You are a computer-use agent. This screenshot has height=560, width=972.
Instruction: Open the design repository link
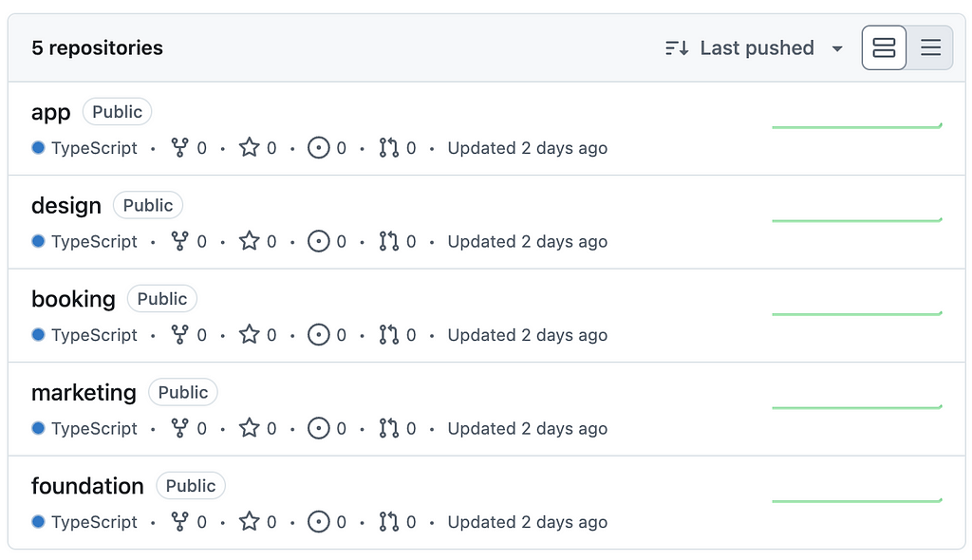66,206
